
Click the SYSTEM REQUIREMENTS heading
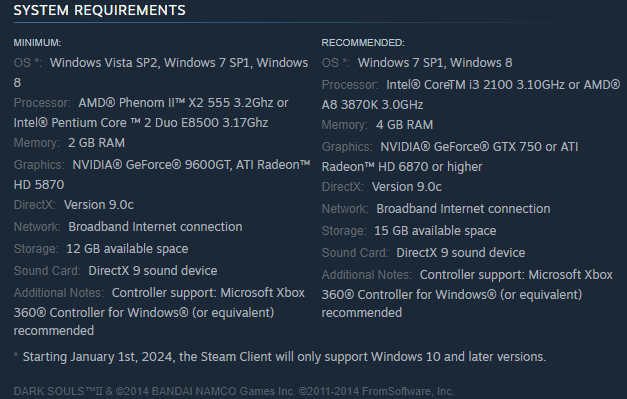tap(100, 10)
